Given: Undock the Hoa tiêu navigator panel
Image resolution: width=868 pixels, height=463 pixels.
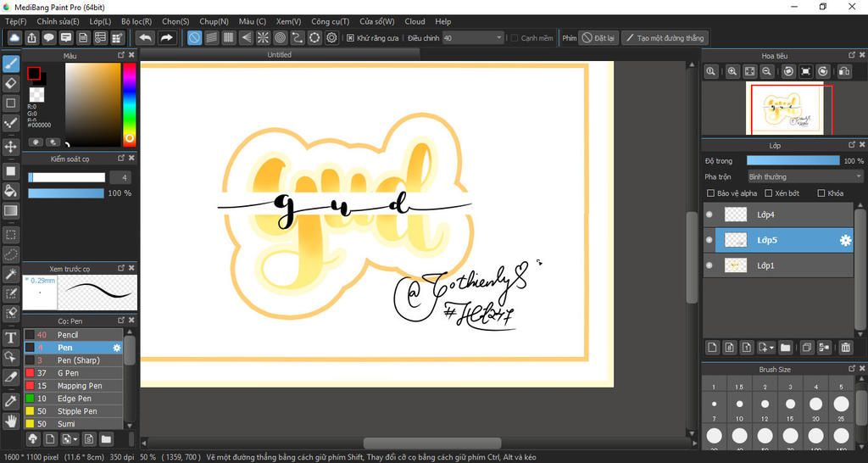Looking at the screenshot, I should click(852, 55).
